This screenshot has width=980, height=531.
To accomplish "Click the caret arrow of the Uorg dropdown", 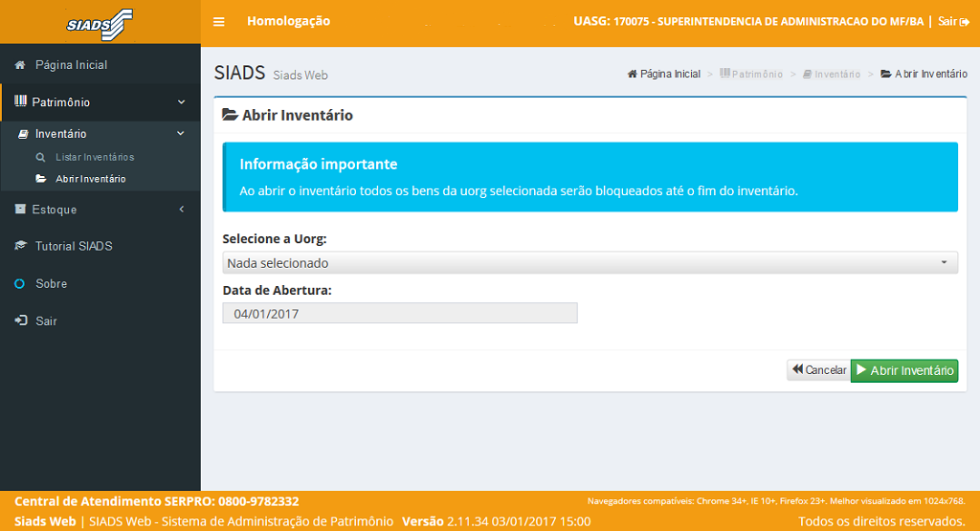I will 945,262.
